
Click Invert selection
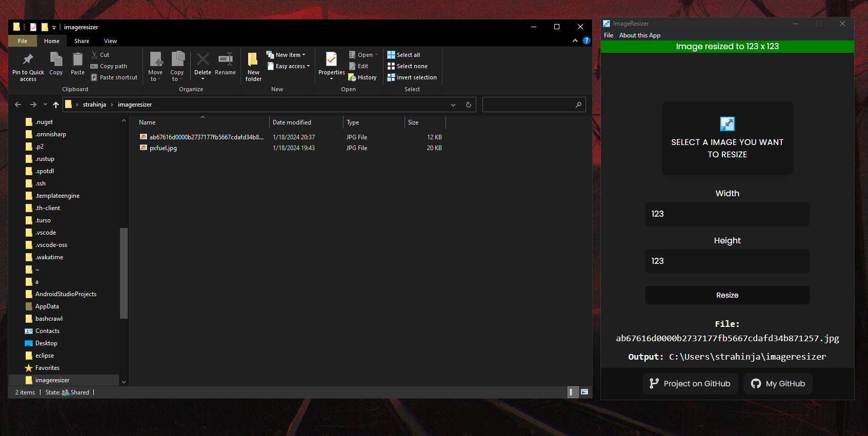(412, 77)
